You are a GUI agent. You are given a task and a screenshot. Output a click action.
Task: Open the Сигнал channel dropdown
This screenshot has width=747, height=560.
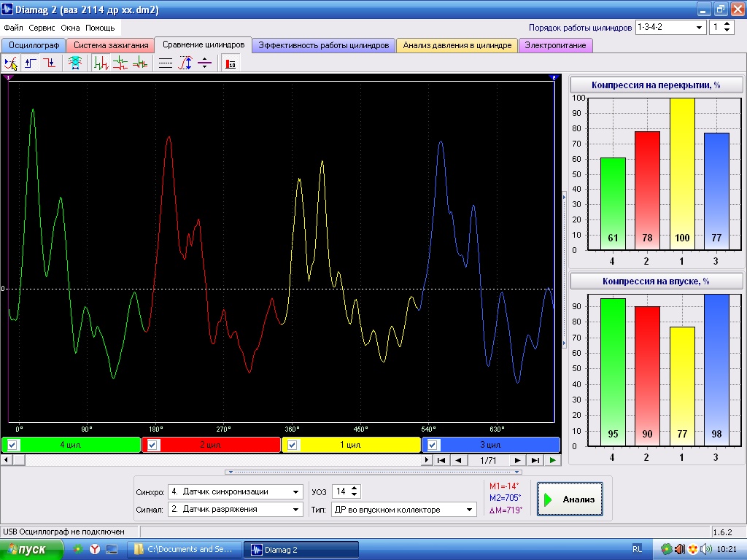coord(295,510)
